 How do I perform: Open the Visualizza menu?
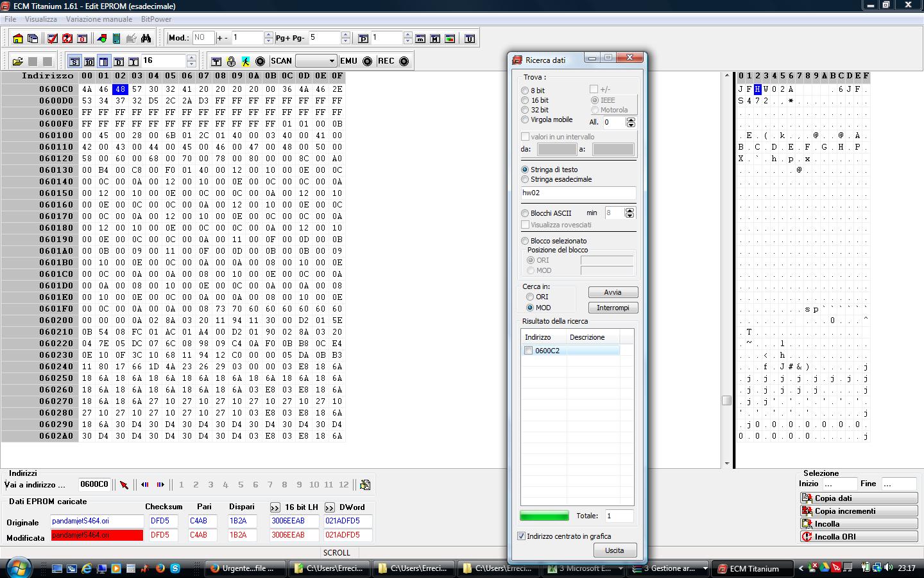pos(41,19)
